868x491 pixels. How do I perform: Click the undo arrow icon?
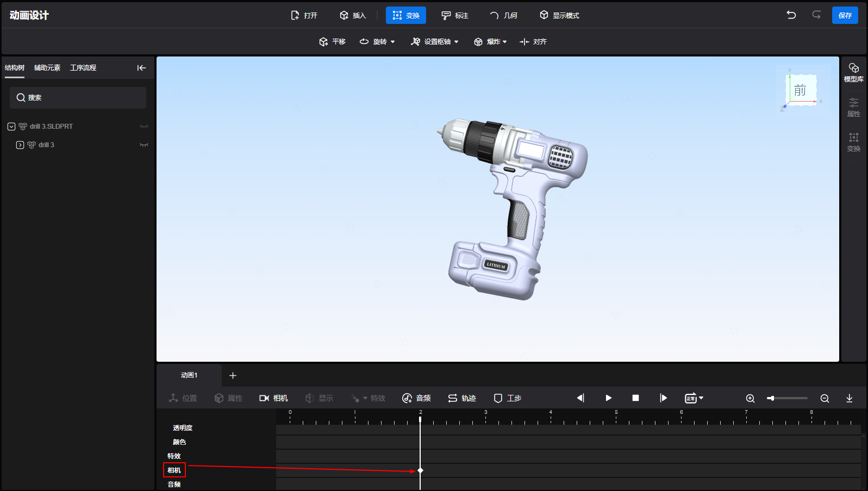pyautogui.click(x=791, y=15)
